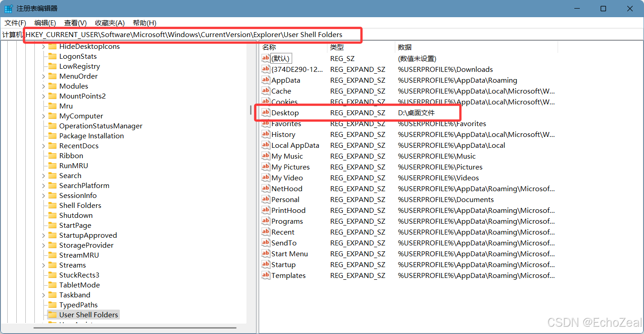This screenshot has height=334, width=644.
Task: Select the User Shell Folders key icon
Action: coord(52,315)
